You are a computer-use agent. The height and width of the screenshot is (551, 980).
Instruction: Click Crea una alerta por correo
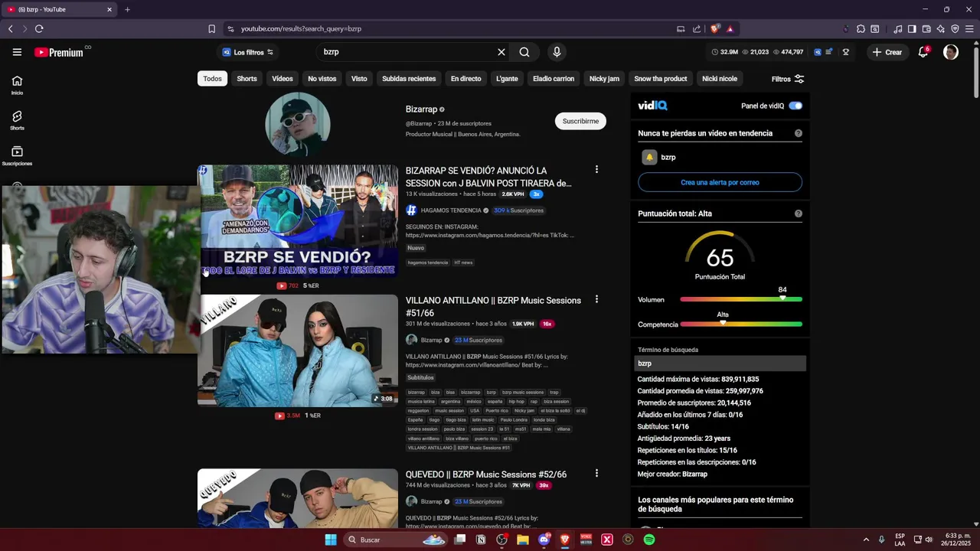coord(720,182)
